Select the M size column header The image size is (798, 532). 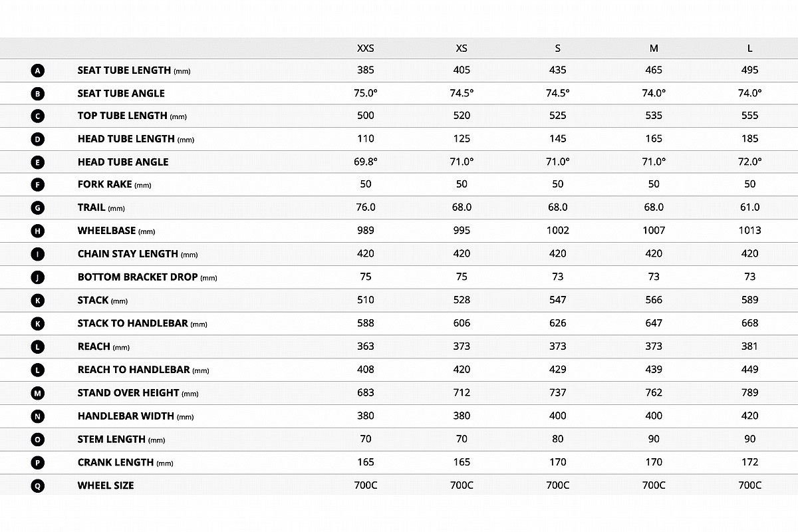point(654,49)
